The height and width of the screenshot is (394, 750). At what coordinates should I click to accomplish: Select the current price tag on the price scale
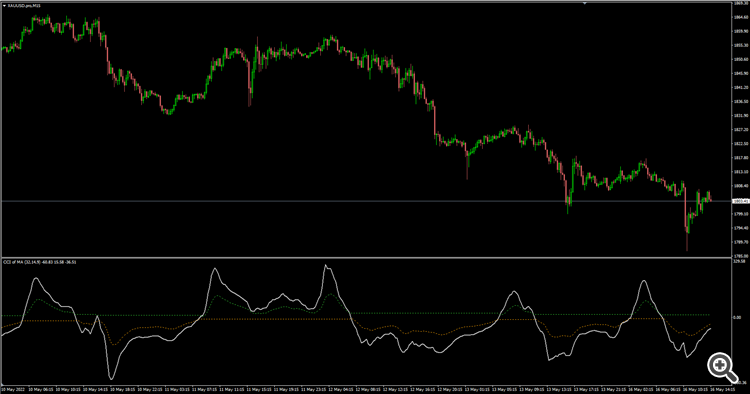(741, 201)
